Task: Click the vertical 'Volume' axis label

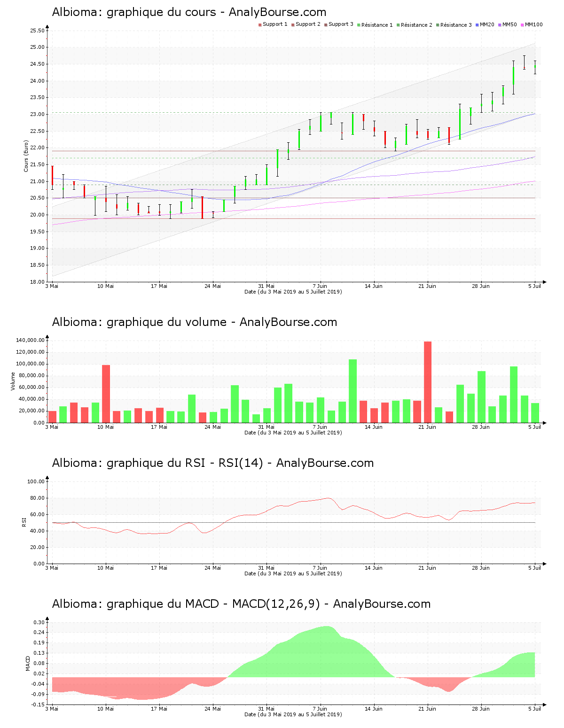Action: [13, 381]
